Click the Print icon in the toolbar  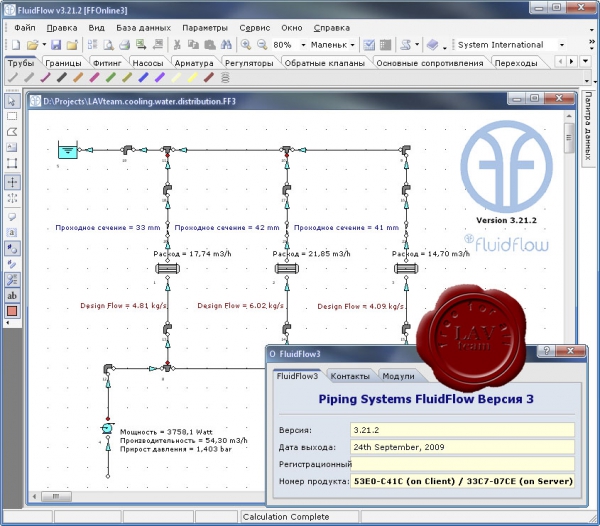click(124, 45)
